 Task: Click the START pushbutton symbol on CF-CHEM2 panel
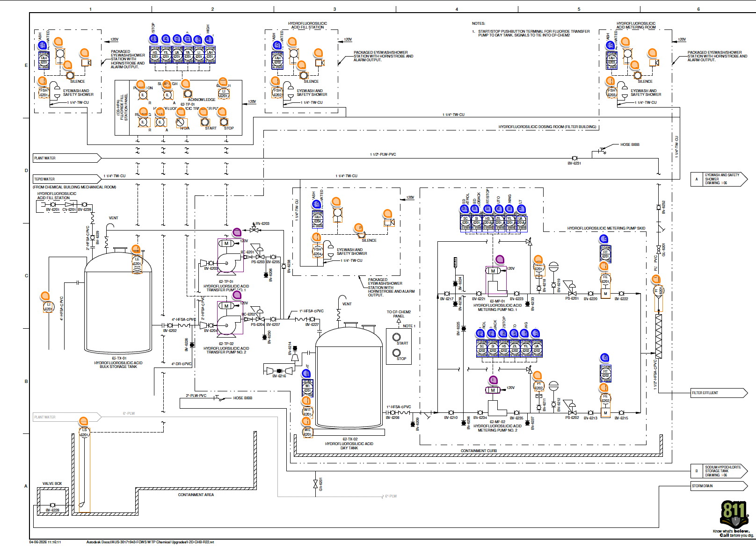click(397, 337)
